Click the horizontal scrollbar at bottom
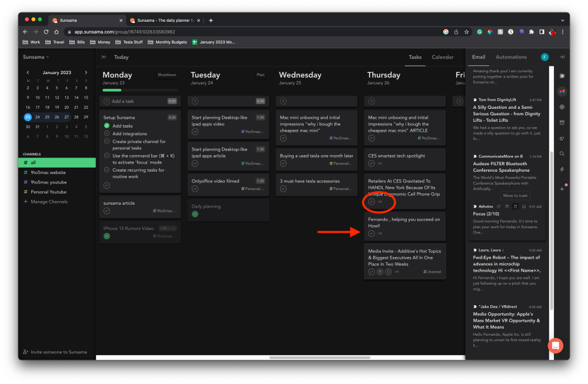 (x=320, y=358)
